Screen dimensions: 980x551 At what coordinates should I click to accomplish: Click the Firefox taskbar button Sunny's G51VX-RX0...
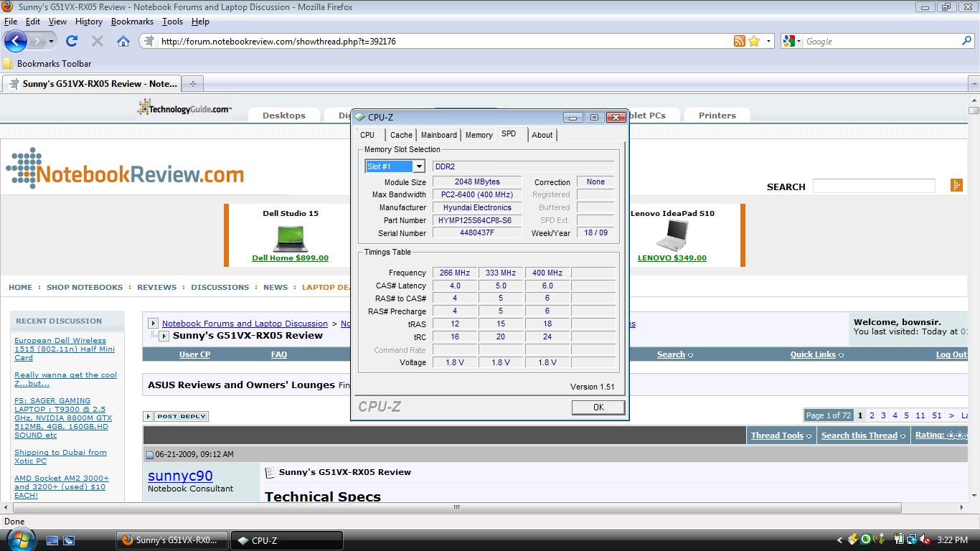click(x=172, y=540)
